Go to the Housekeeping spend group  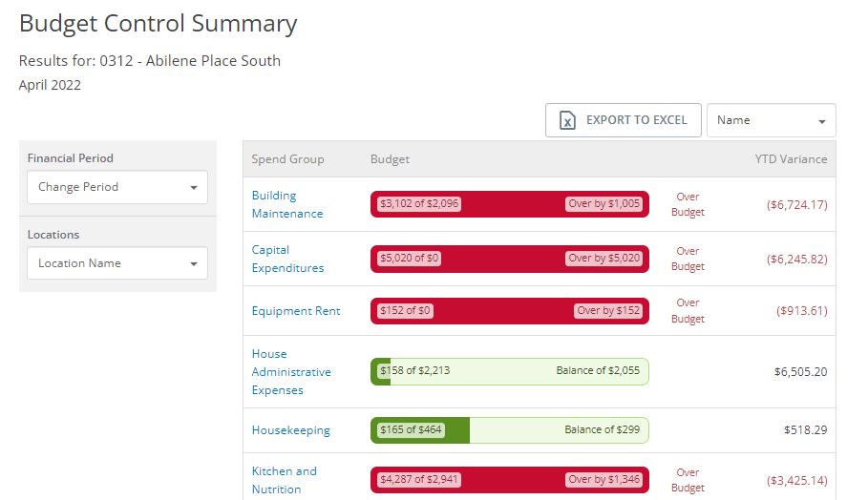point(290,430)
